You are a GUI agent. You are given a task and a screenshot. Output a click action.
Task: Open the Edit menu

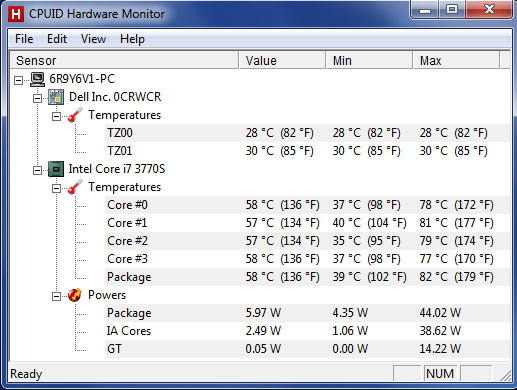[57, 39]
